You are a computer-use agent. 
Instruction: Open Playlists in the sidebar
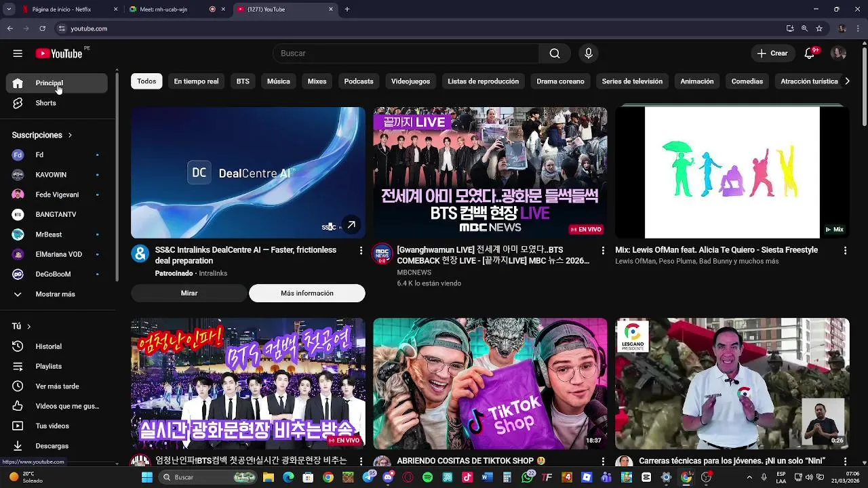coord(57,366)
